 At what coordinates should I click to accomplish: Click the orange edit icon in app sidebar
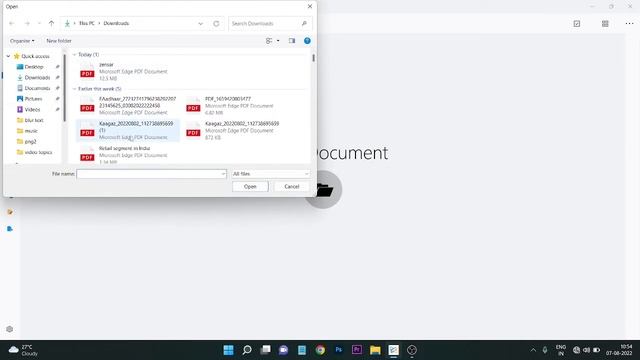tap(10, 212)
